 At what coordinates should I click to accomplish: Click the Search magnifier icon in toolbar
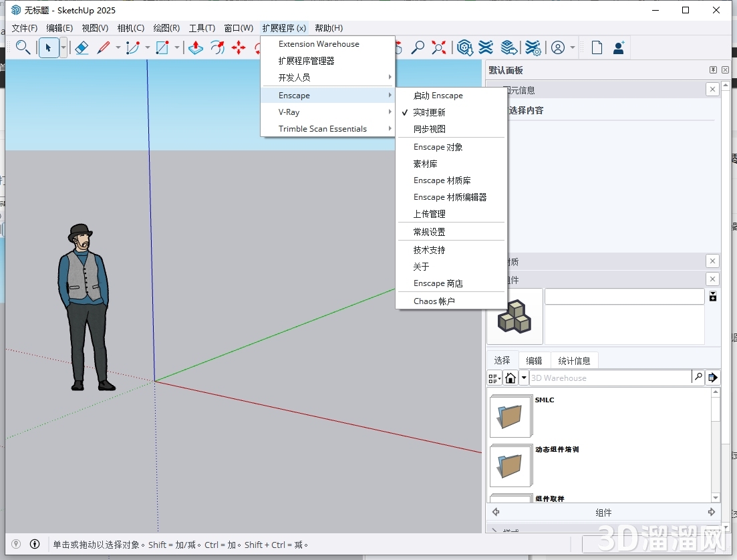coord(23,47)
